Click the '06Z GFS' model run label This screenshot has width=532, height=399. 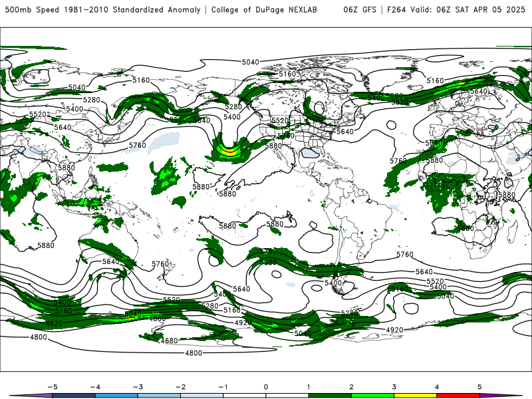tap(360, 10)
